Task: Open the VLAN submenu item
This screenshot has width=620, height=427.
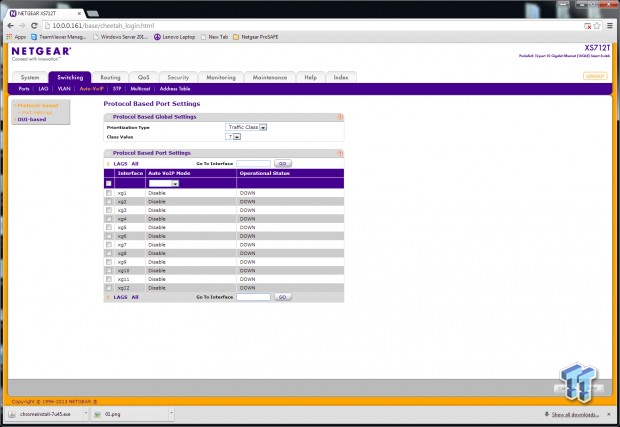Action: coord(64,89)
